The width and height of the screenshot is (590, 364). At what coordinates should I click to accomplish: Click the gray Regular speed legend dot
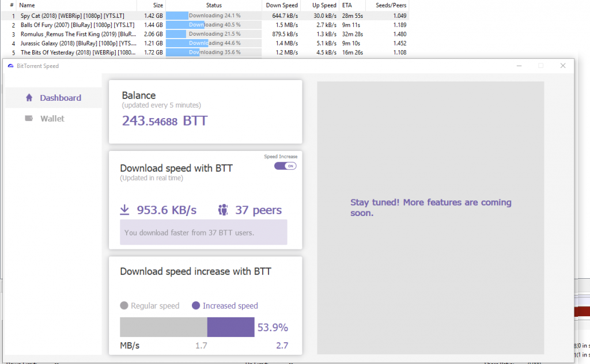click(124, 305)
